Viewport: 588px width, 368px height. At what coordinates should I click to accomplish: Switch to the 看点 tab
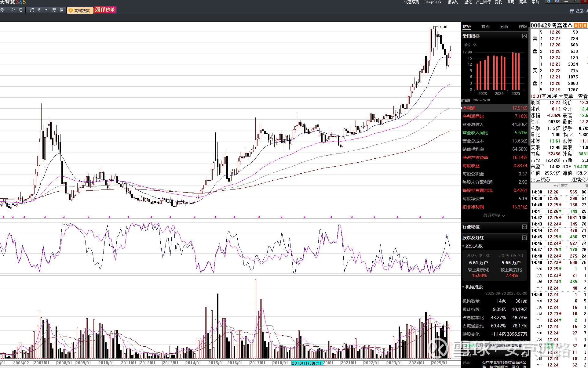coord(485,27)
